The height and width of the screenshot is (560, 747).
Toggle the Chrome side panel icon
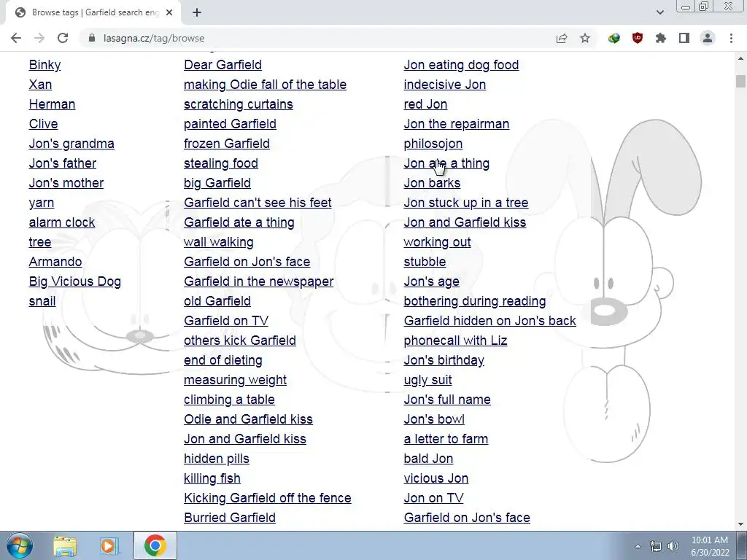click(684, 38)
